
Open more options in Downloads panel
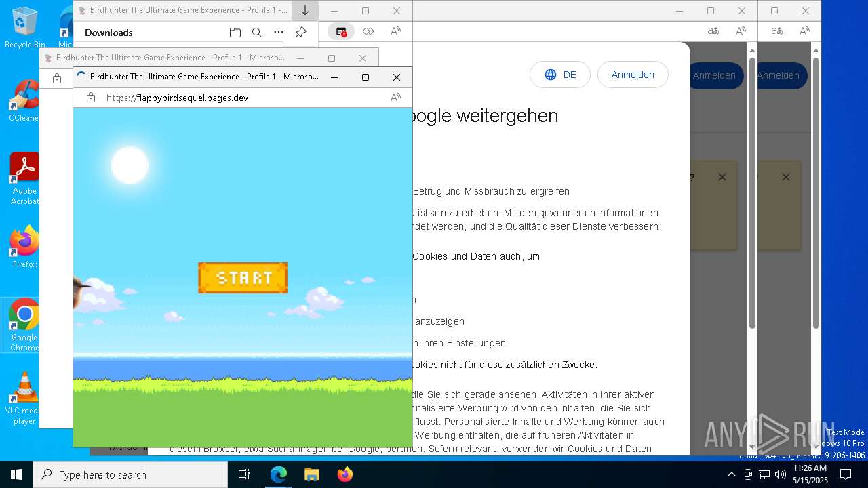[279, 33]
